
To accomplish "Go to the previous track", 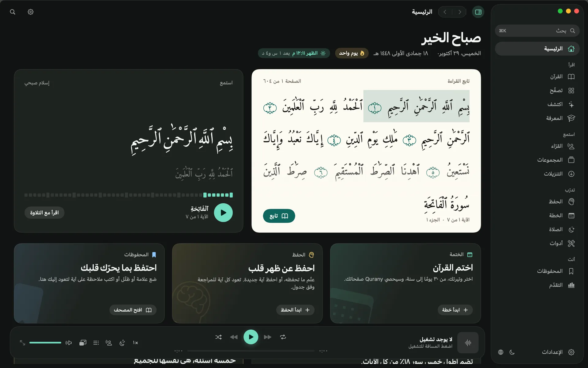I will pyautogui.click(x=234, y=337).
